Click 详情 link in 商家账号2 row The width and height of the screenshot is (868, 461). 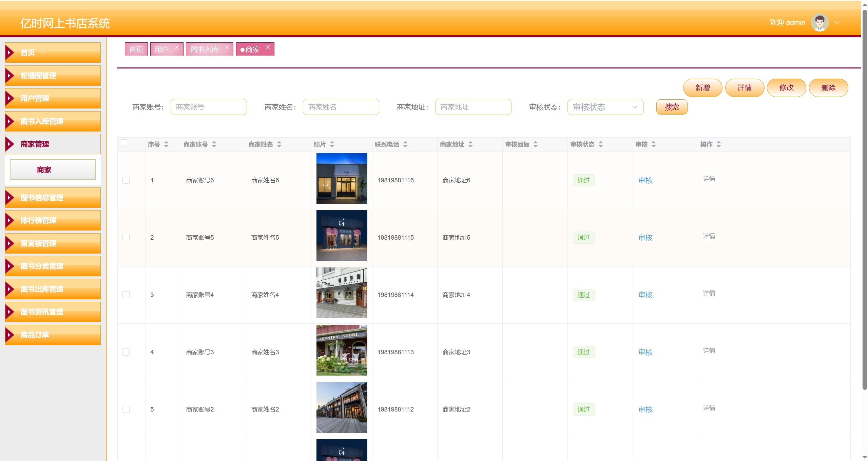click(709, 408)
